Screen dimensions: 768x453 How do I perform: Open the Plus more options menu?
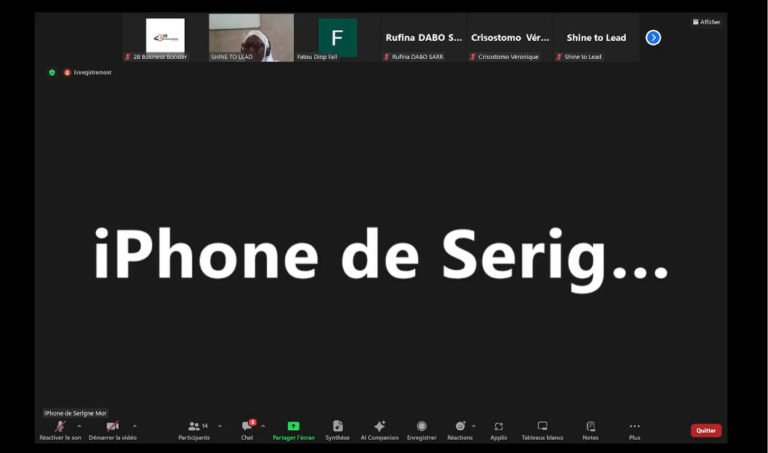tap(634, 428)
